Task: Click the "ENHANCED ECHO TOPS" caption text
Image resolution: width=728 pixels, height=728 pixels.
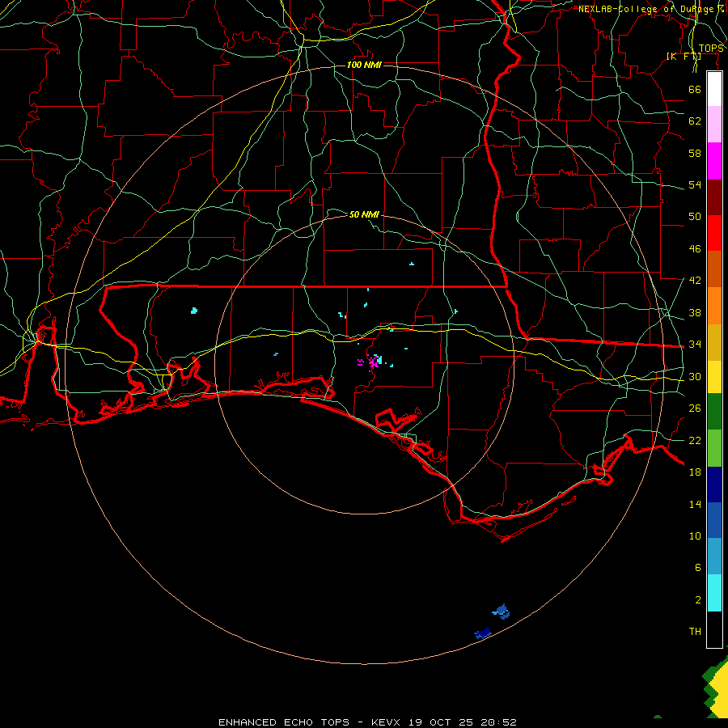Action: [x=284, y=722]
